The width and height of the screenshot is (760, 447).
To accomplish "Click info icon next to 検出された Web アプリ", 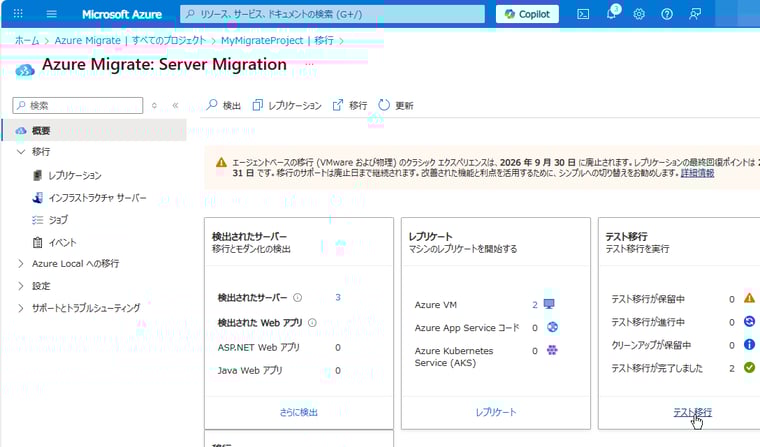I will coord(313,323).
